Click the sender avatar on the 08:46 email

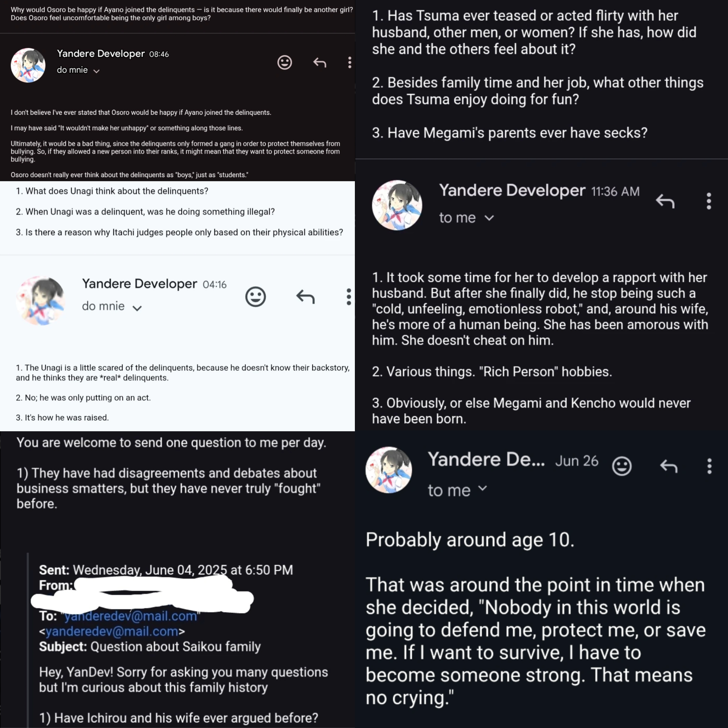(28, 65)
